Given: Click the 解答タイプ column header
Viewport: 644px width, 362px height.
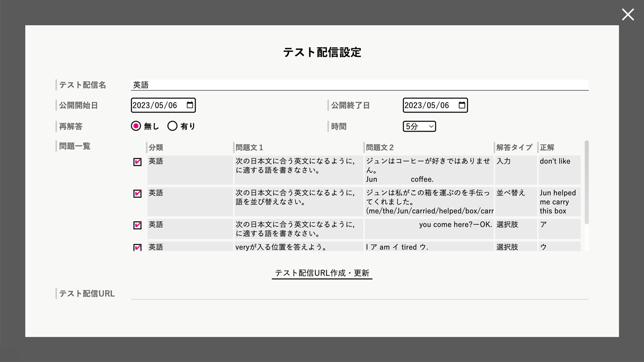Looking at the screenshot, I should pos(514,147).
